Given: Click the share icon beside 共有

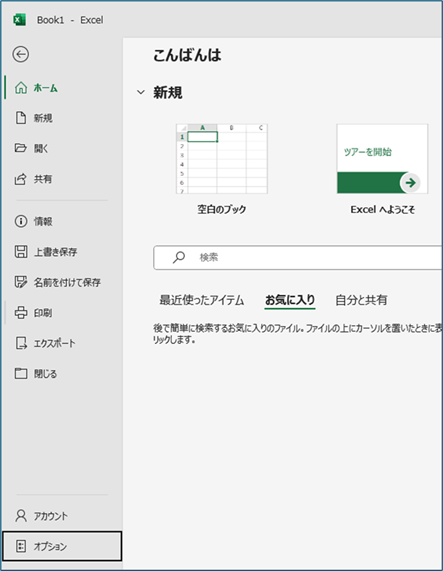Looking at the screenshot, I should click(x=20, y=179).
